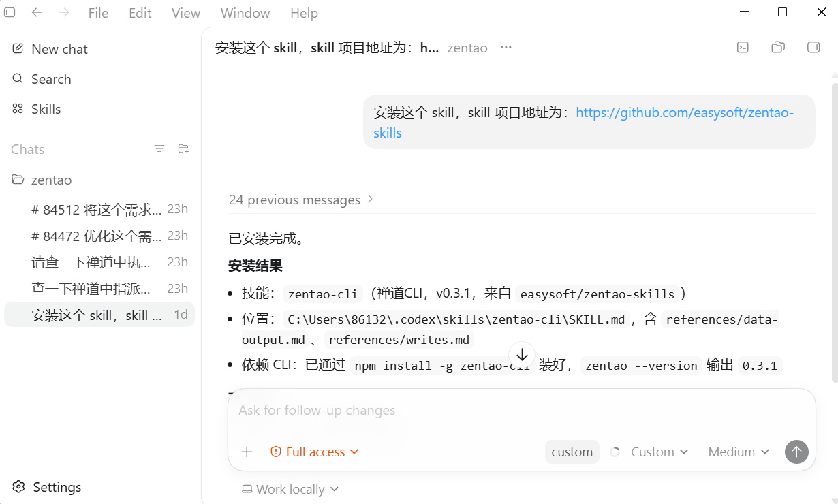Minimize the application window
The width and height of the screenshot is (838, 504).
click(744, 12)
